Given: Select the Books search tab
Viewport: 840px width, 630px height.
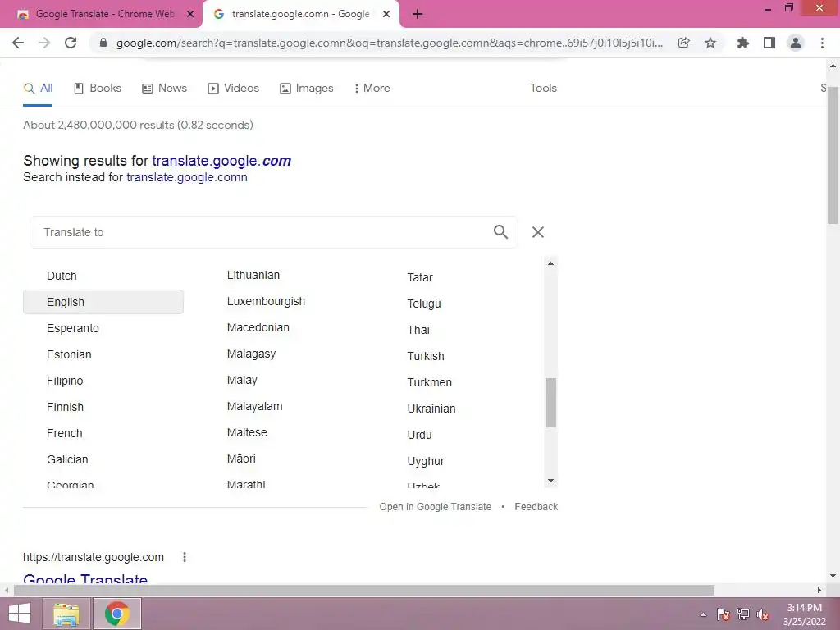Looking at the screenshot, I should tap(98, 89).
